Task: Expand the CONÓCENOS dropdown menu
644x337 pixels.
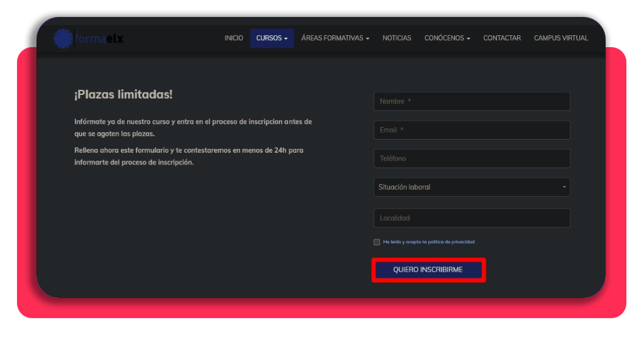Action: 447,38
